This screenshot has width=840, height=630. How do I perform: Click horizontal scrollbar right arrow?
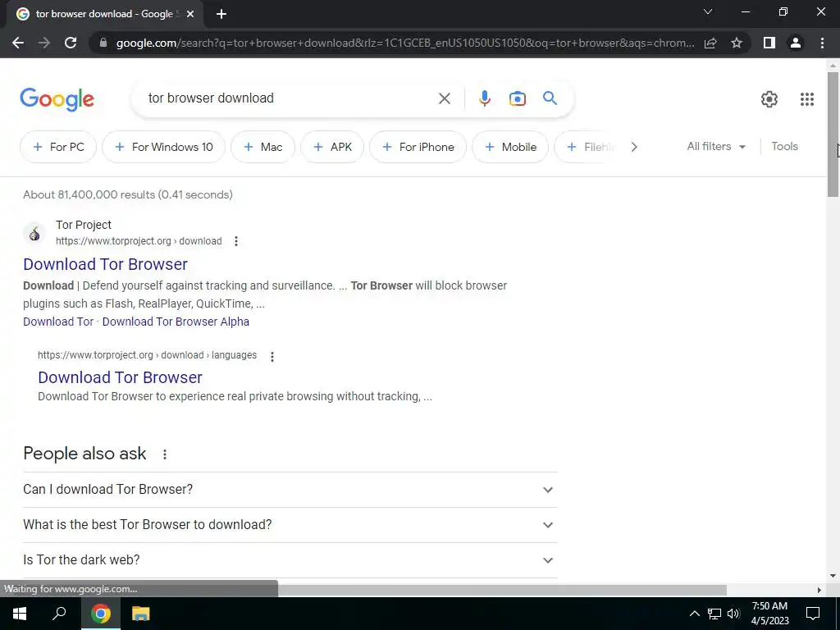[x=819, y=590]
